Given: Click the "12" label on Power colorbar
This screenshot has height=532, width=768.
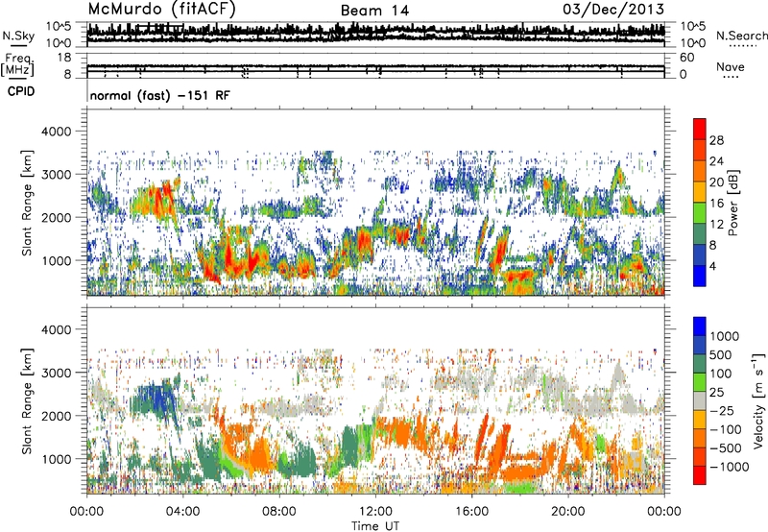Looking at the screenshot, I should 716,225.
